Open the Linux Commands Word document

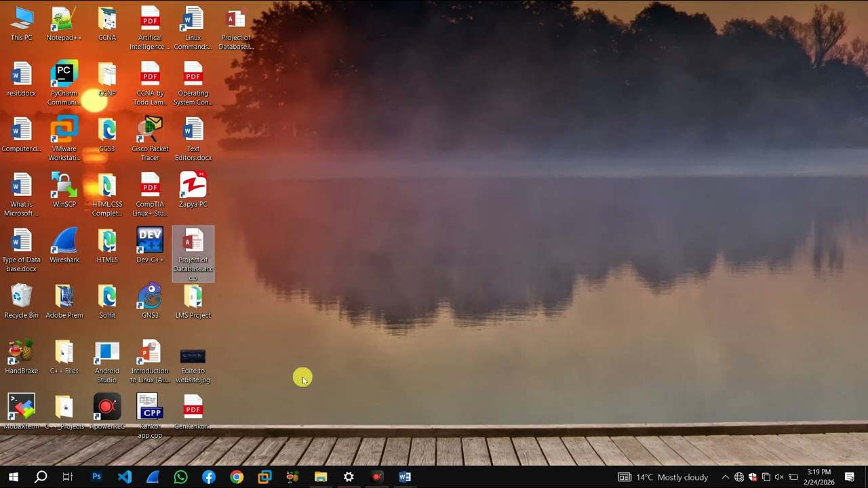[x=193, y=28]
